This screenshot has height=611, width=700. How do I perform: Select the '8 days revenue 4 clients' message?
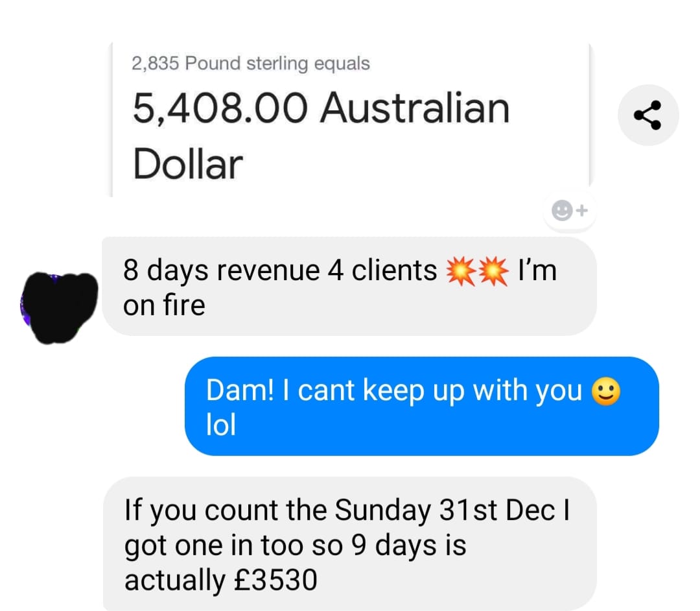pyautogui.click(x=349, y=286)
